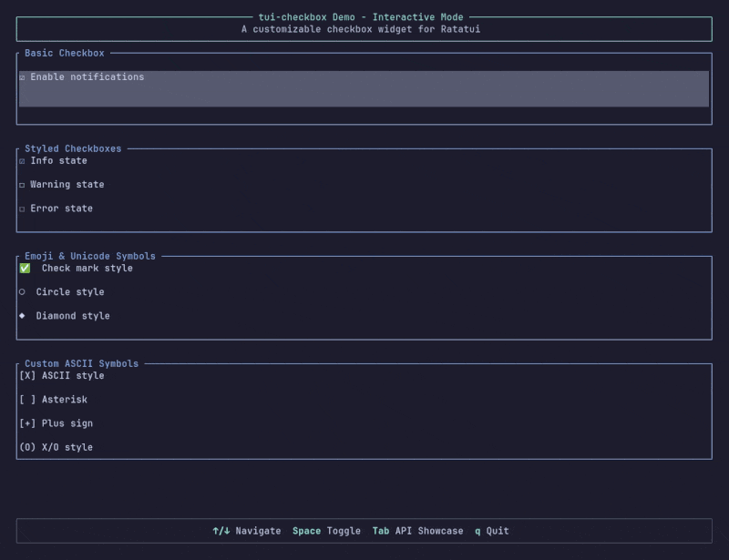The image size is (729, 560).
Task: Click the [+] Plus sign symbol
Action: (x=27, y=423)
